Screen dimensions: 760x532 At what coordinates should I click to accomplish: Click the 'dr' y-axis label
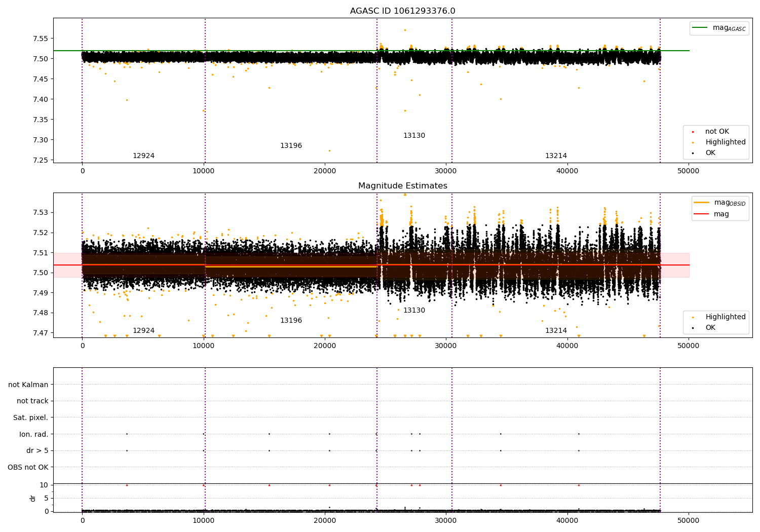pyautogui.click(x=33, y=498)
